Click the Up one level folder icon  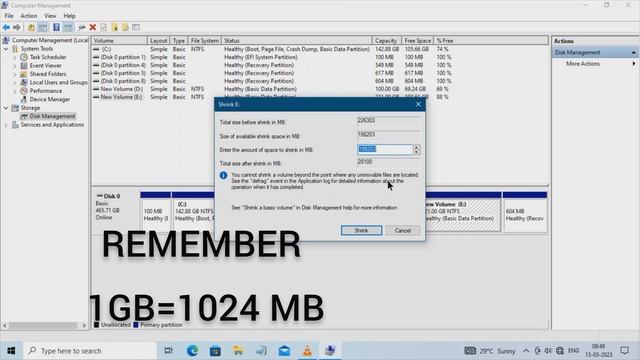(x=31, y=27)
